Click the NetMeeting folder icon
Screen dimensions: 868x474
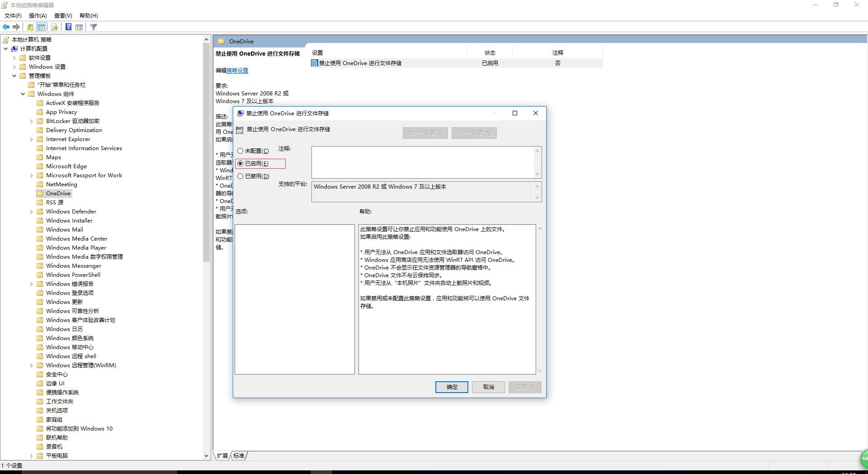click(40, 185)
